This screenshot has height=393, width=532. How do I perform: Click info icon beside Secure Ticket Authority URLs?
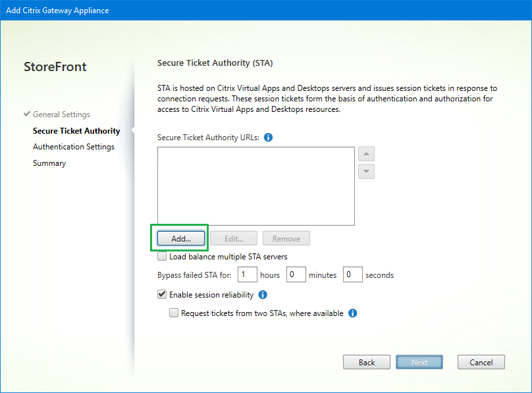pos(268,138)
